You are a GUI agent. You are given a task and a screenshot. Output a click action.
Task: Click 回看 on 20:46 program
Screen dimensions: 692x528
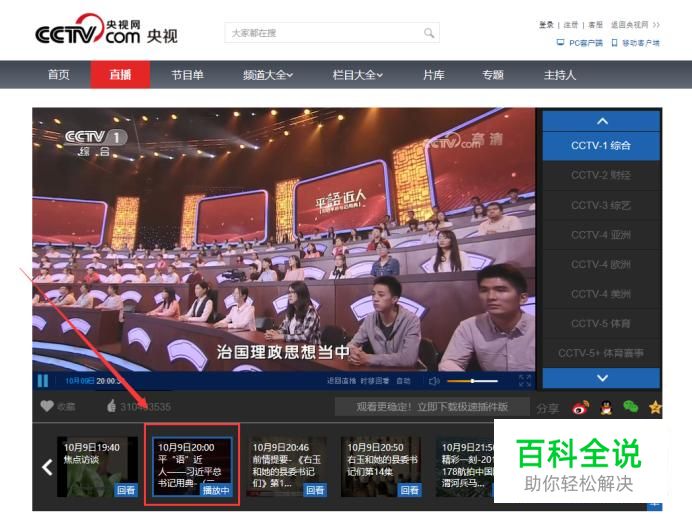315,490
